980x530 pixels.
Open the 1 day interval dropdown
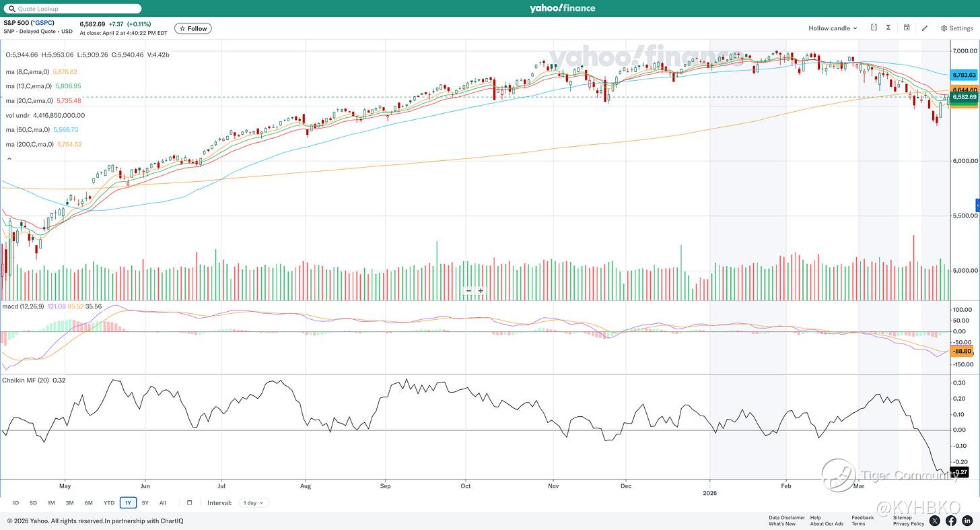point(254,502)
